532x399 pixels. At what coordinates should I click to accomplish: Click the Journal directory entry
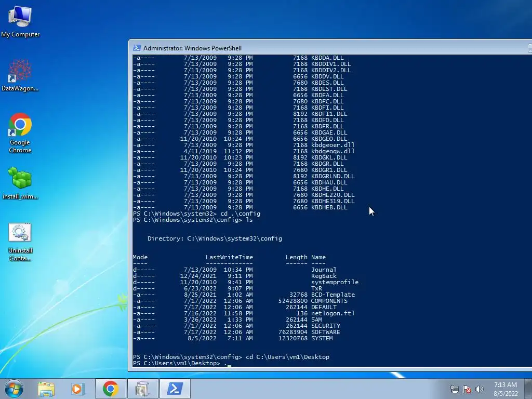point(324,270)
